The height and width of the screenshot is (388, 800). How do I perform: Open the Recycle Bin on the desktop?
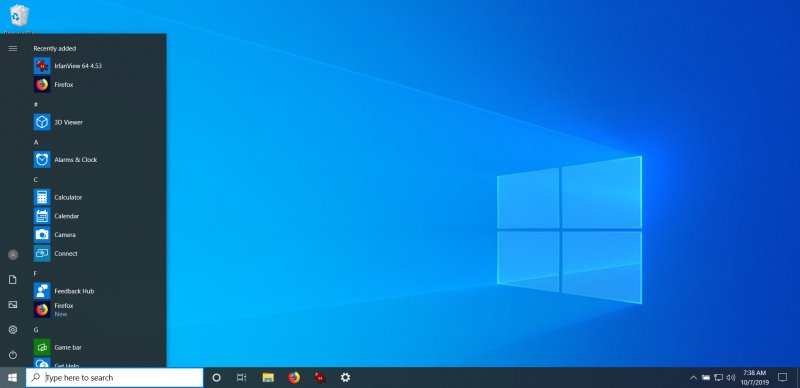click(x=19, y=15)
